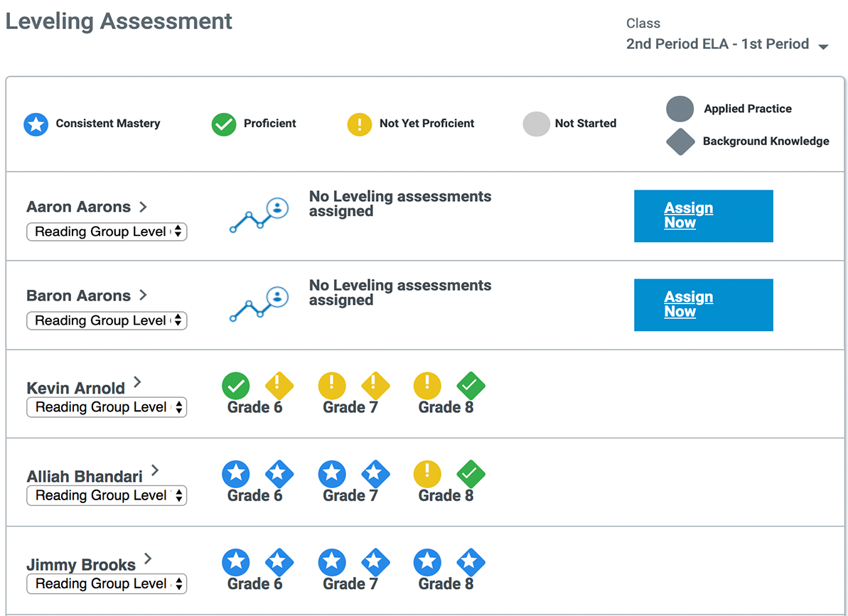Click the Consistent Mastery star legend icon

coord(35,124)
